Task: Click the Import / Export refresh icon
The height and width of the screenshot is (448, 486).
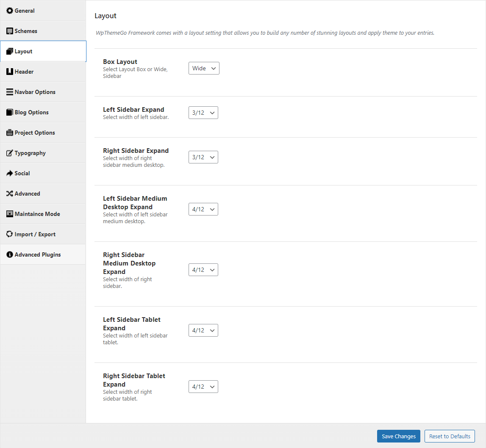Action: coord(10,234)
